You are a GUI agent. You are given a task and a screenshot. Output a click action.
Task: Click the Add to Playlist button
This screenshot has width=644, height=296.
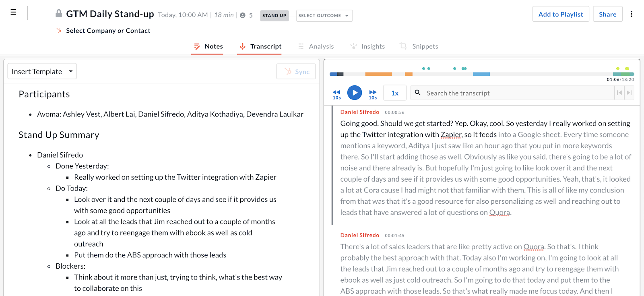(x=560, y=14)
